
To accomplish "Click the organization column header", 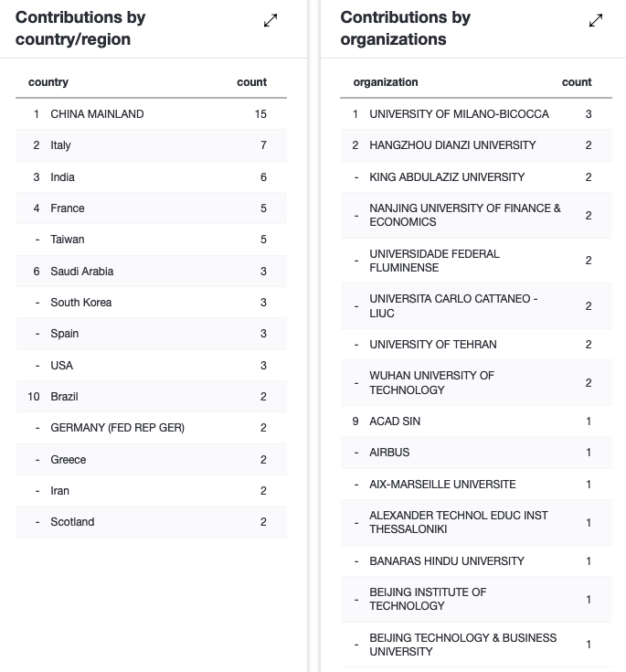I will 386,82.
